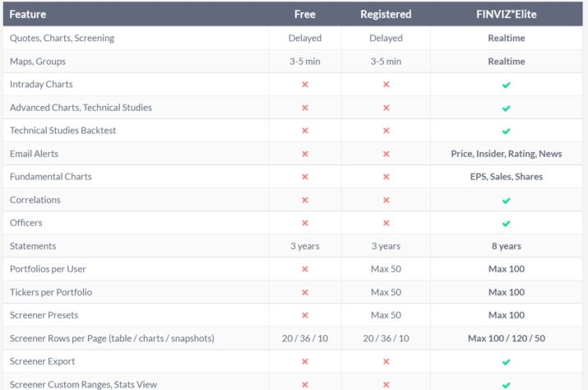The width and height of the screenshot is (588, 390).
Task: Select the Screener Rows per Page label
Action: tap(112, 338)
